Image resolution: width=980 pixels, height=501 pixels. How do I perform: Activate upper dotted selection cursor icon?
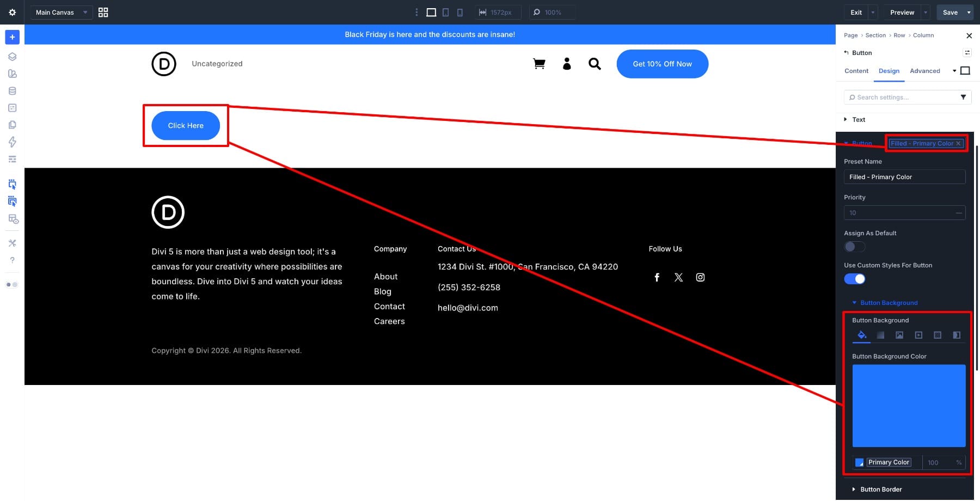(12, 184)
